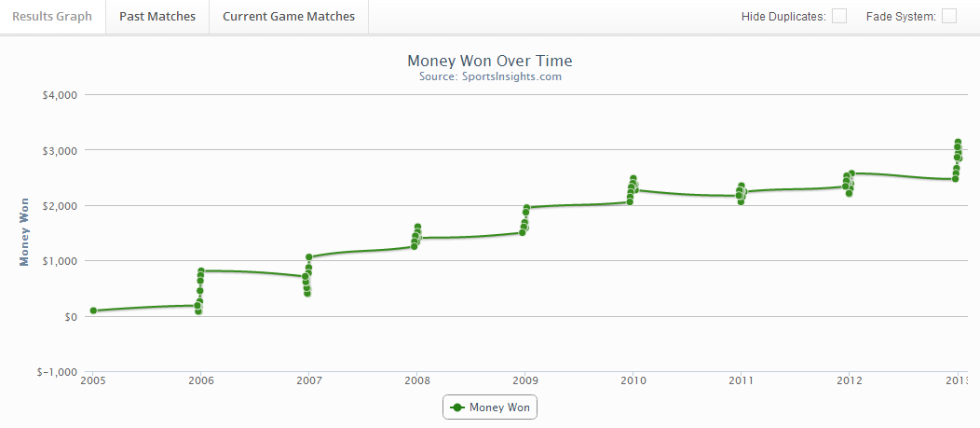Click the vertical Money Won axis title

click(x=25, y=231)
